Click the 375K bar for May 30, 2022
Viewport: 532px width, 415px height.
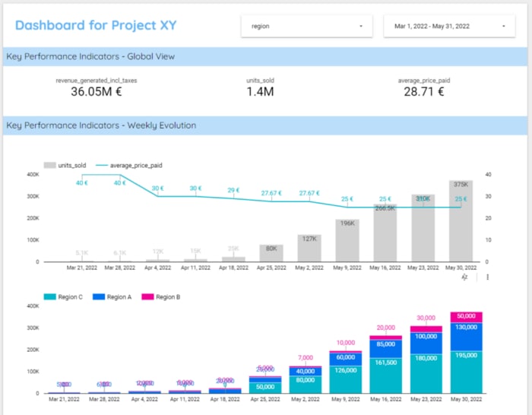pyautogui.click(x=461, y=221)
